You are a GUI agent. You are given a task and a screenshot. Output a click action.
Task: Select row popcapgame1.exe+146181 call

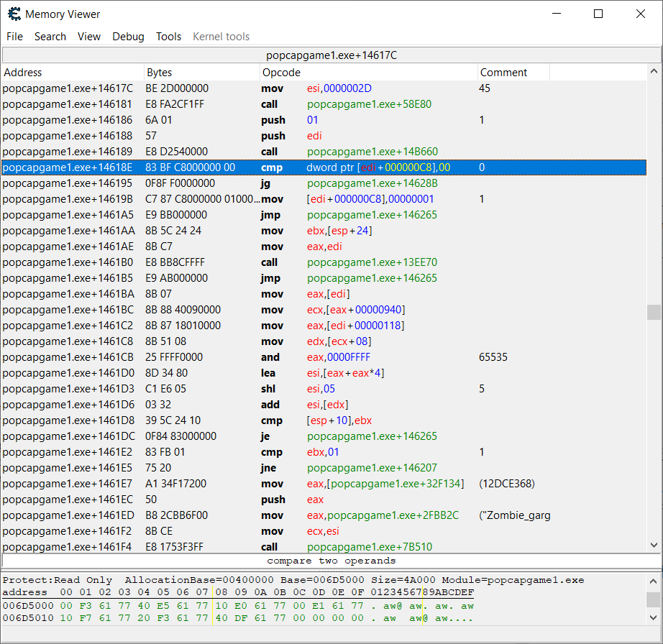click(324, 104)
